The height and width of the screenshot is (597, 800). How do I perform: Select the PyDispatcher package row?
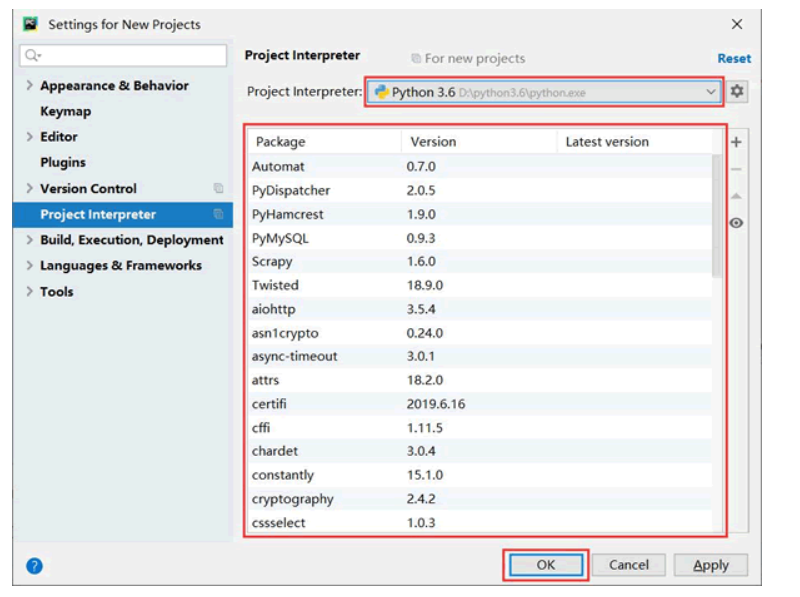pos(480,190)
